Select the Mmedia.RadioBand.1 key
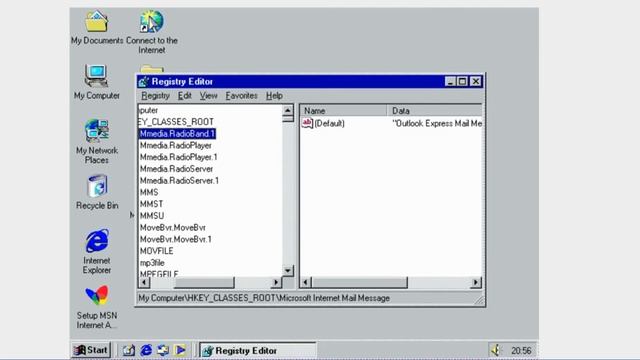 [x=177, y=133]
